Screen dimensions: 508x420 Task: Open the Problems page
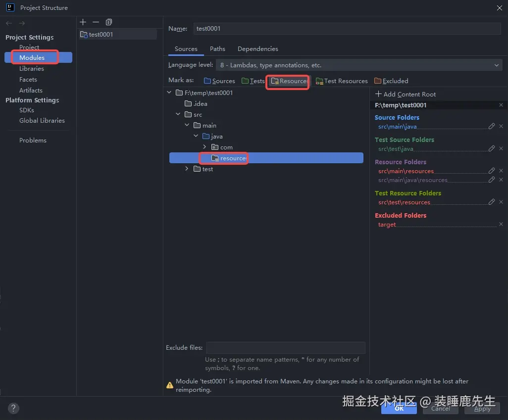[x=33, y=140]
